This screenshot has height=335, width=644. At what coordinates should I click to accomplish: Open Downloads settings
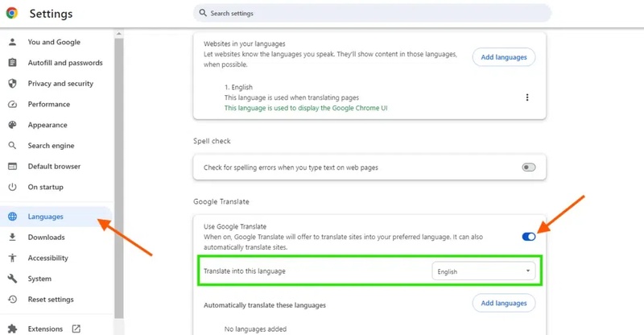point(47,238)
